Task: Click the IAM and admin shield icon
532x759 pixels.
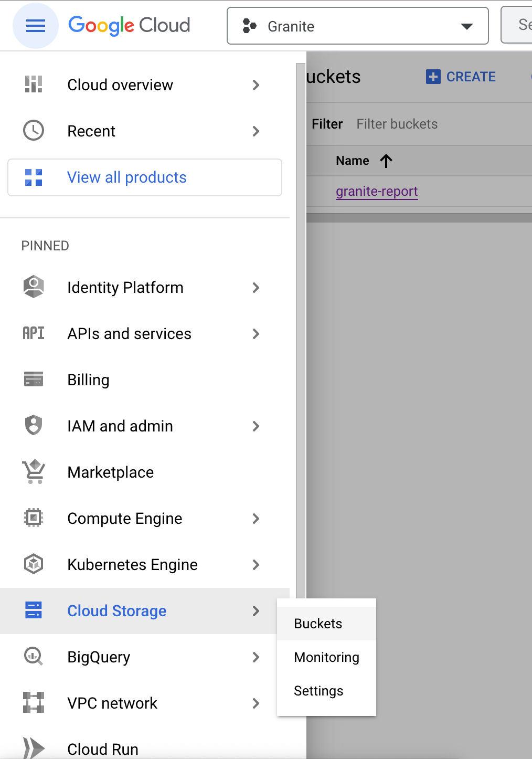Action: point(34,425)
